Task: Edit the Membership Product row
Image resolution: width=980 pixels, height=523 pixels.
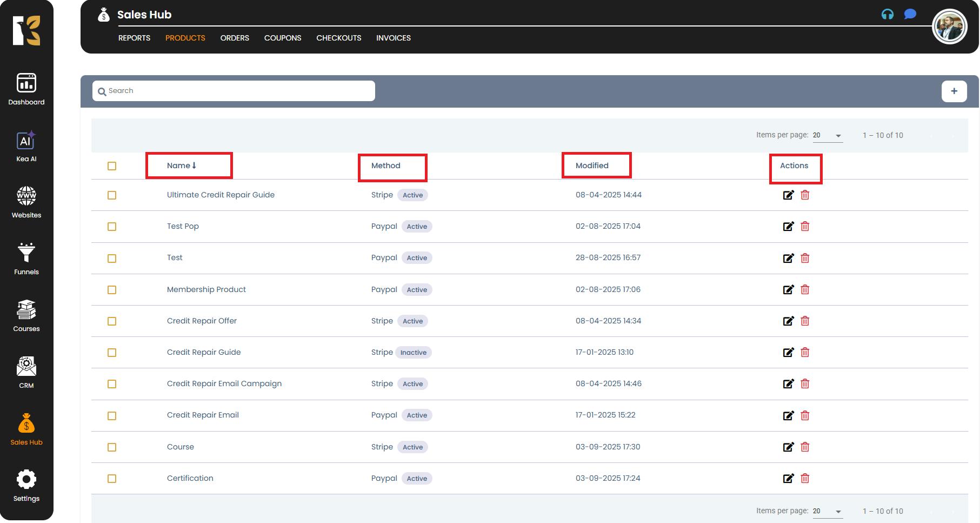Action: click(x=788, y=290)
